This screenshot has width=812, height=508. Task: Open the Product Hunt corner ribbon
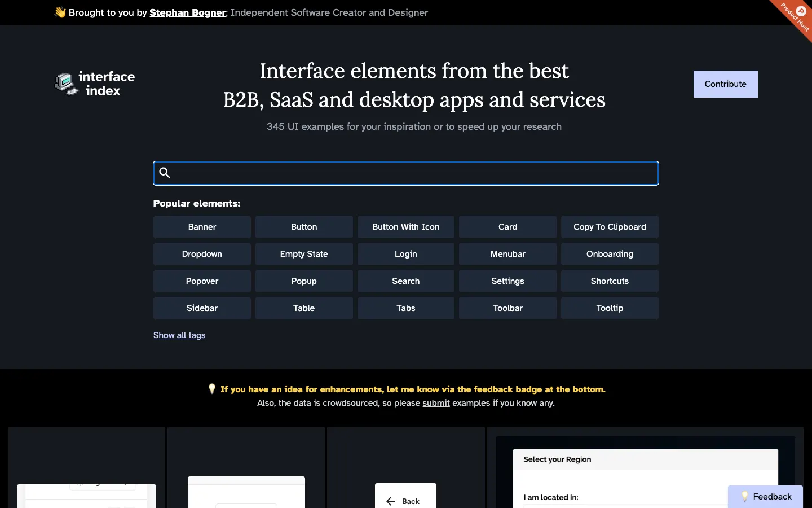[796, 16]
